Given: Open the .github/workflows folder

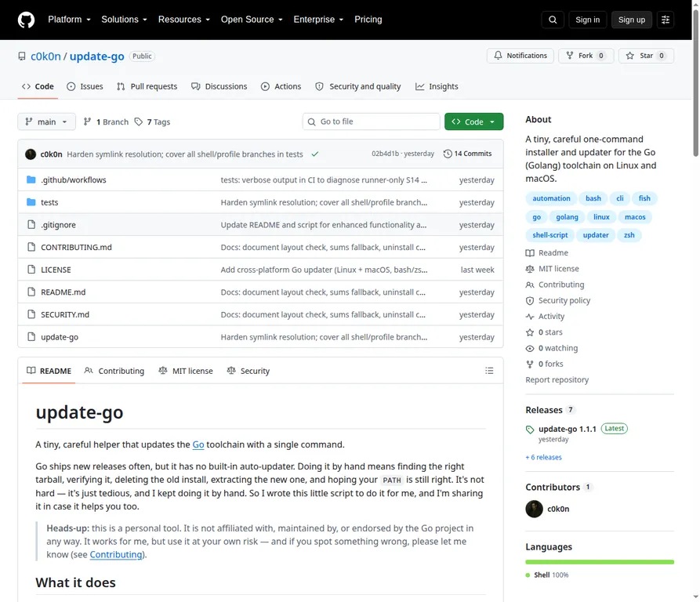Looking at the screenshot, I should (74, 180).
